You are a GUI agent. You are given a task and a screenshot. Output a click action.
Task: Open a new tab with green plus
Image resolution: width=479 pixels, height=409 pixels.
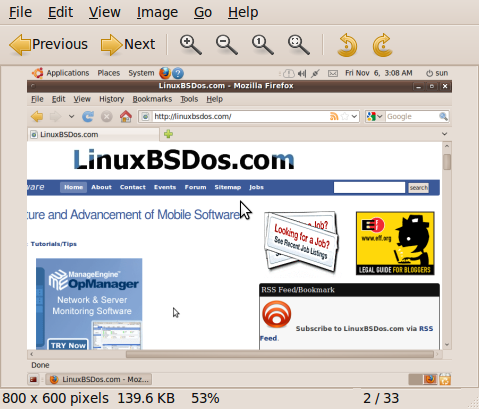tap(168, 134)
